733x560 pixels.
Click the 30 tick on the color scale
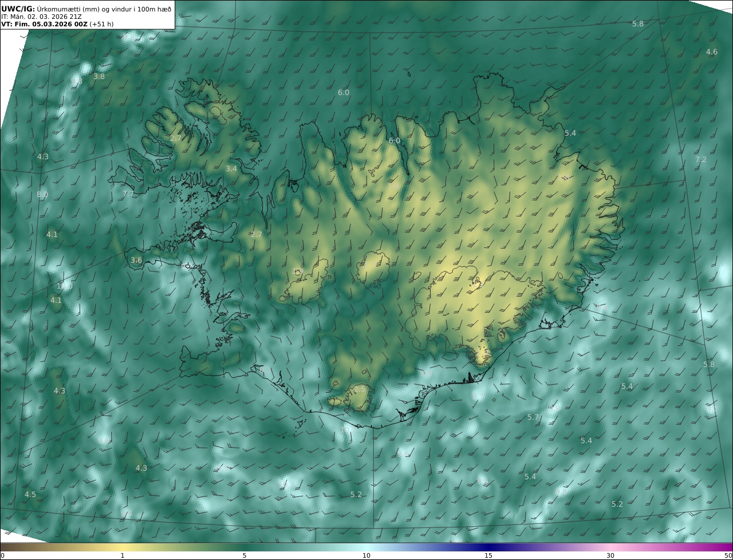(610, 556)
